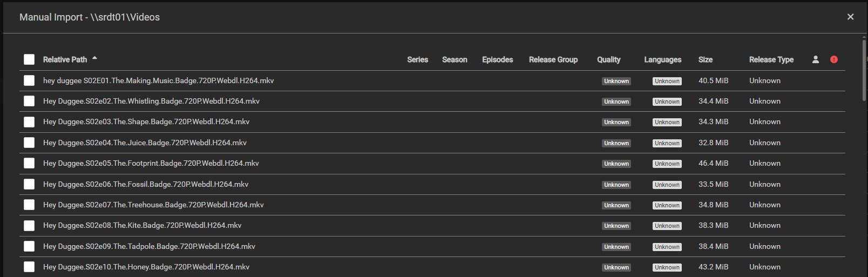The height and width of the screenshot is (277, 868).
Task: Click Unknown release type for Footprint Badge
Action: pyautogui.click(x=764, y=163)
